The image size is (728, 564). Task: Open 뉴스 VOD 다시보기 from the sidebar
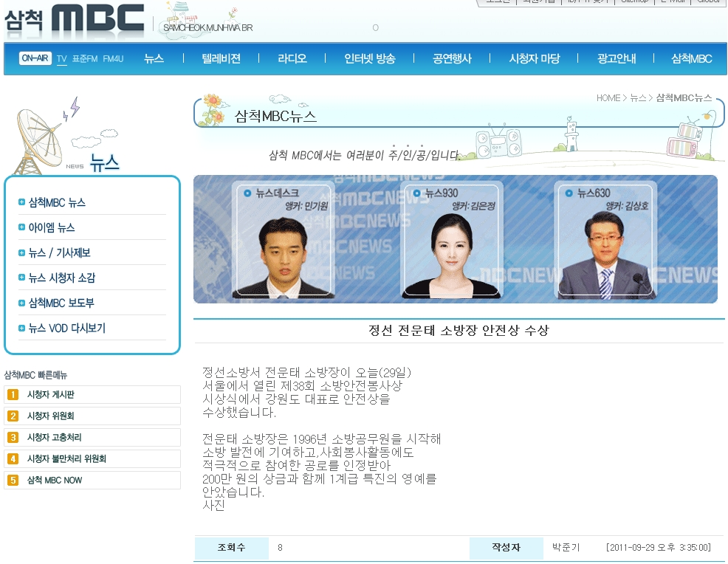click(65, 328)
